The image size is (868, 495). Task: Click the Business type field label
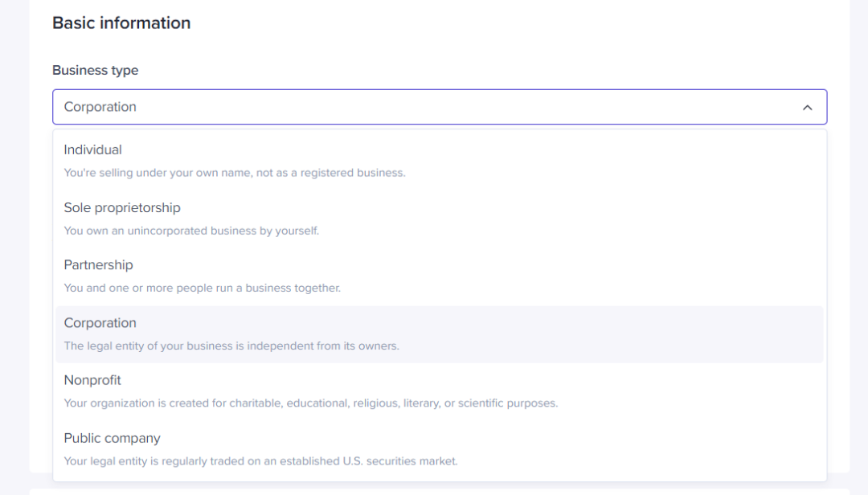(95, 71)
